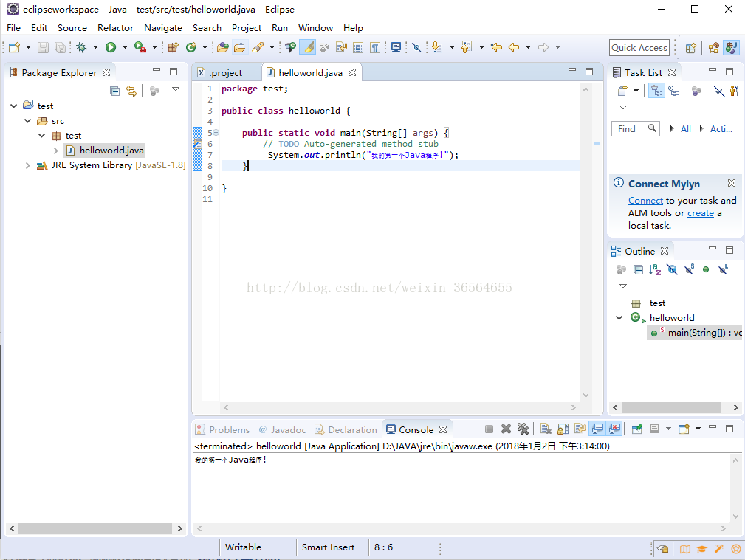Viewport: 745px width, 560px height.
Task: Fold main method at line 5
Action: click(x=216, y=133)
